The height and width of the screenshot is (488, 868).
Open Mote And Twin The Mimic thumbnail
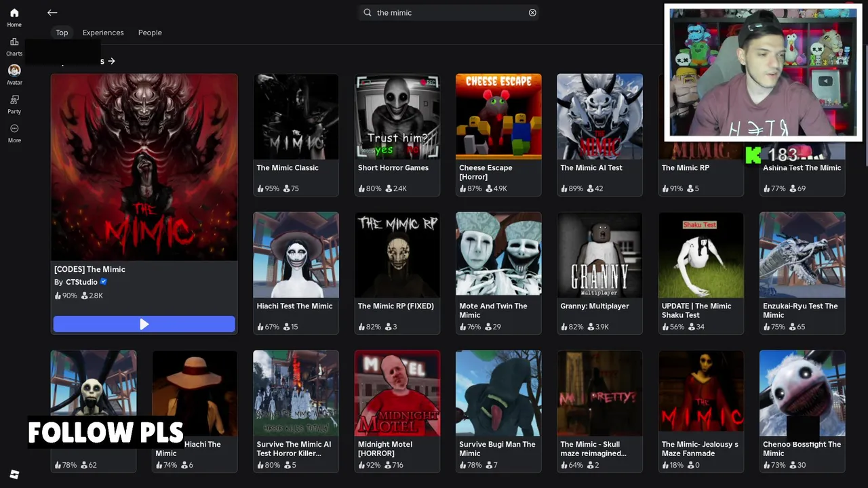pyautogui.click(x=498, y=254)
